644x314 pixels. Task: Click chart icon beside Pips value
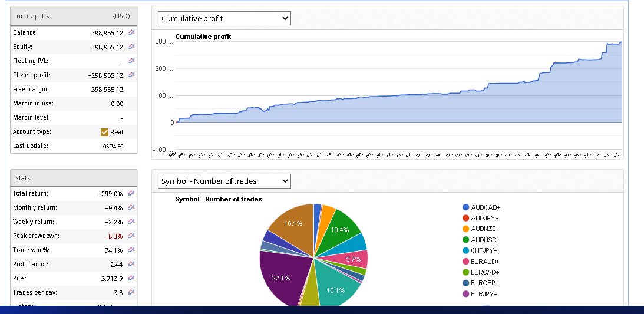pos(131,278)
